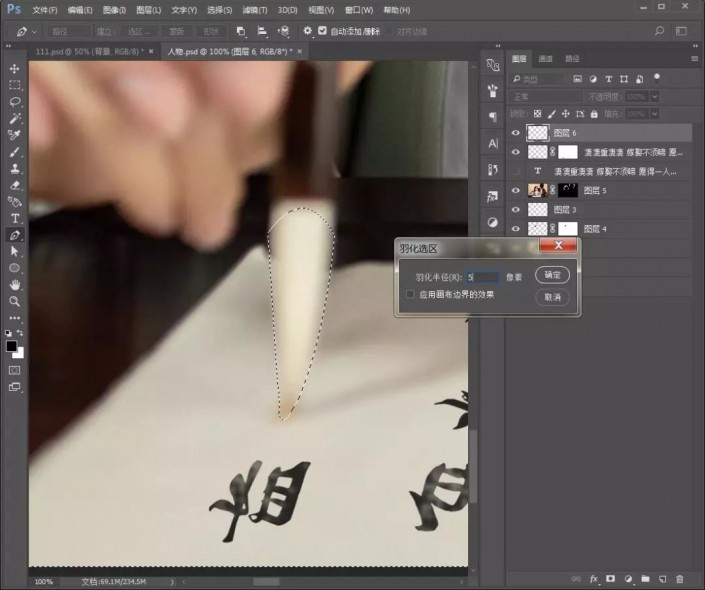The image size is (705, 590).
Task: Select the Hand tool
Action: pyautogui.click(x=14, y=285)
